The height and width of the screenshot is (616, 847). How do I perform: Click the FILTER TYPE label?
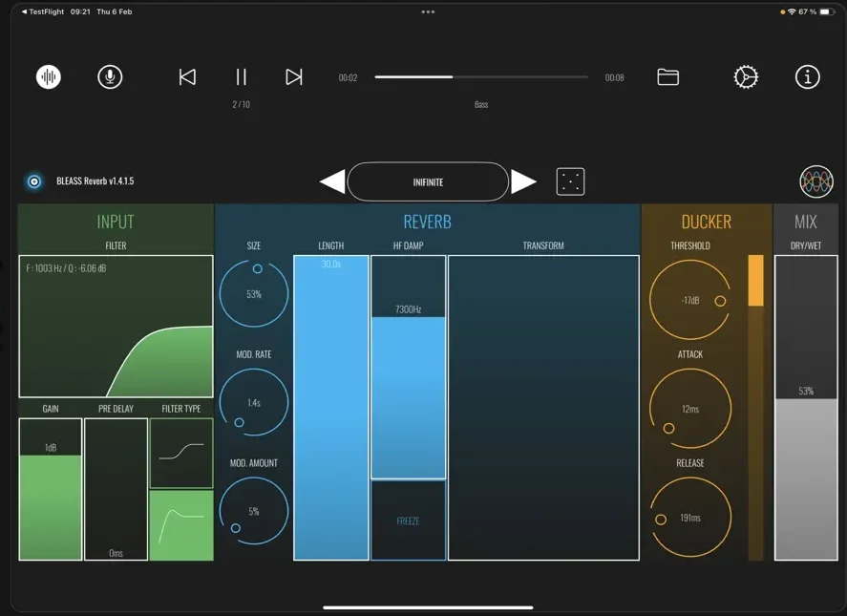[x=181, y=409]
